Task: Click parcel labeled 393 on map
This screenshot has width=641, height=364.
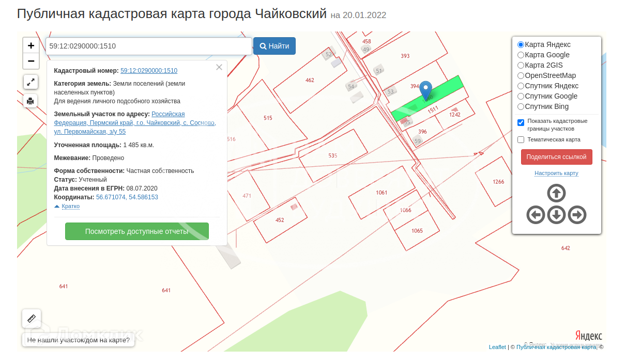Action: [405, 56]
